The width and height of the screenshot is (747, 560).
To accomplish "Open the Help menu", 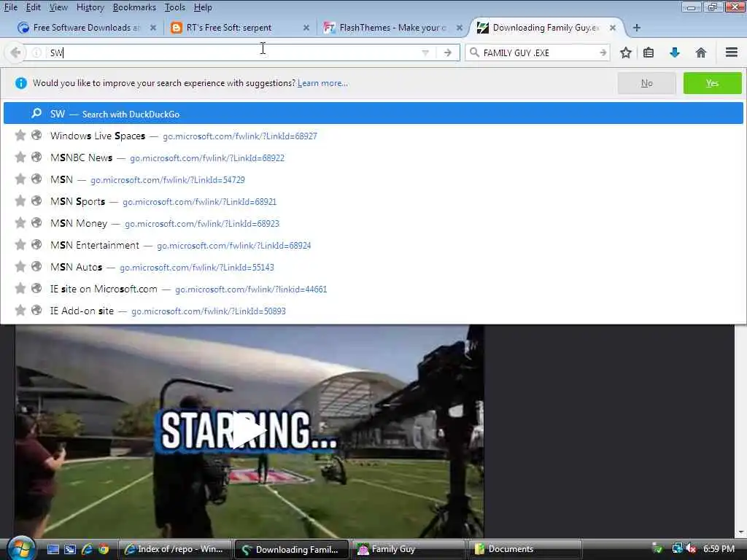I will pos(203,7).
